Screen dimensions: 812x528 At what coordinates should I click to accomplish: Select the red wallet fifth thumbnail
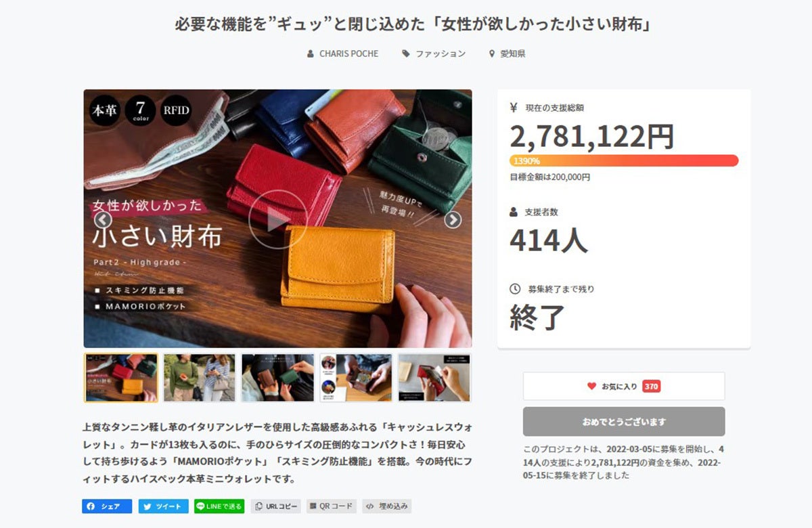click(434, 378)
